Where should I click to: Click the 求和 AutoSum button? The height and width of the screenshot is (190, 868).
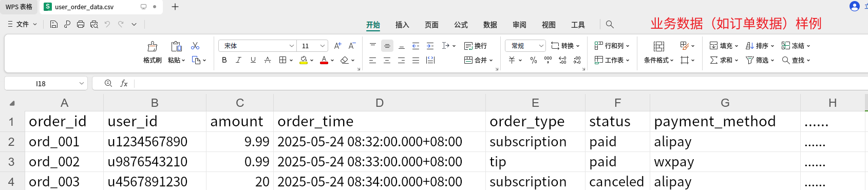tap(724, 60)
